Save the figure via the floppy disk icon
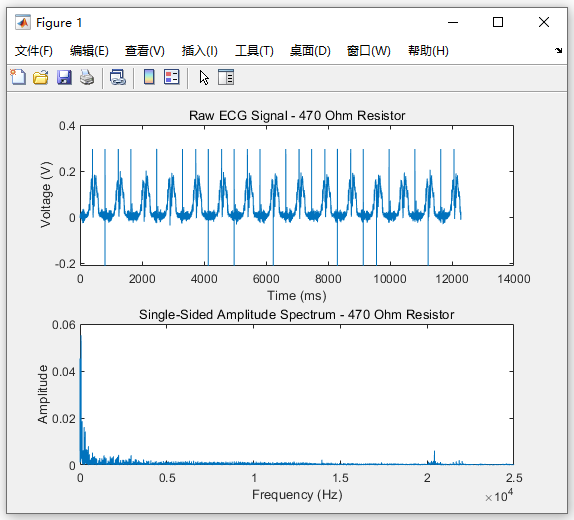Viewport: 574px width, 520px height. (64, 77)
